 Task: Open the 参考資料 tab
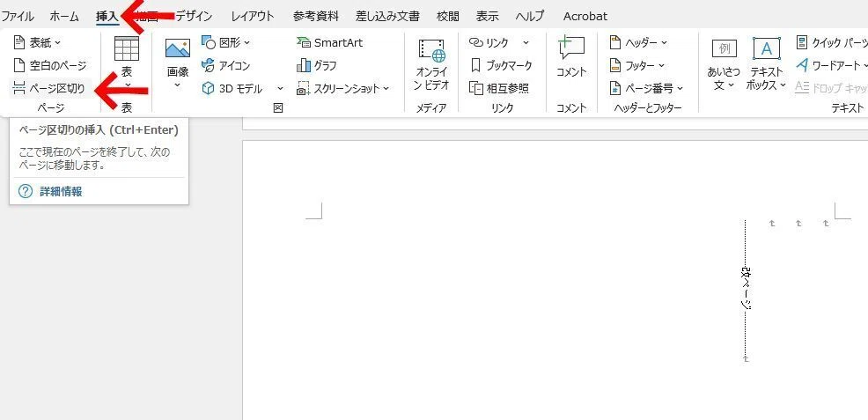click(x=315, y=16)
